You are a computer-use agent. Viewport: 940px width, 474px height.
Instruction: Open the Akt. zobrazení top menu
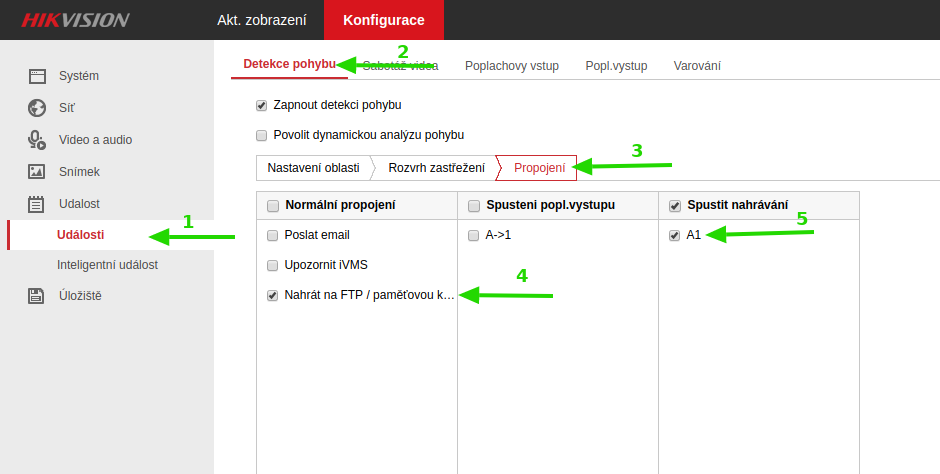point(262,20)
